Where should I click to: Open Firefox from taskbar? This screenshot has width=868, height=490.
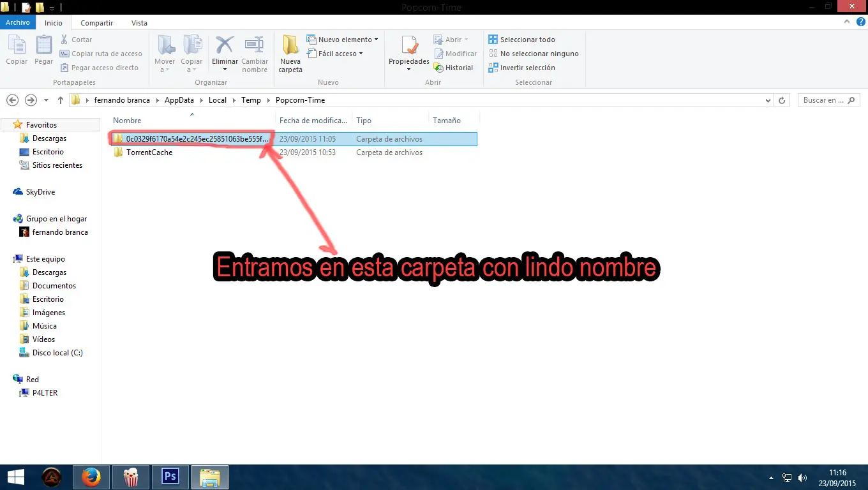pos(91,477)
